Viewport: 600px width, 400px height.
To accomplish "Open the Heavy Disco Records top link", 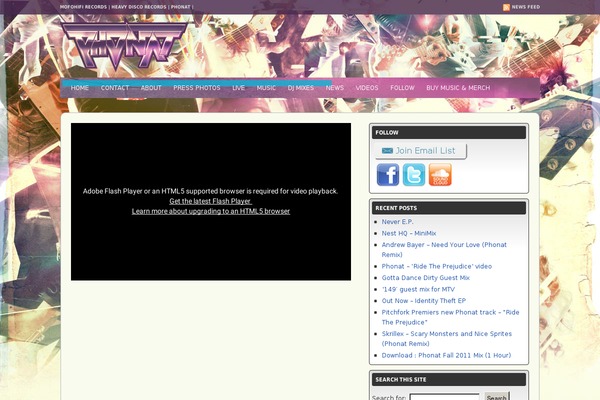I will point(139,7).
